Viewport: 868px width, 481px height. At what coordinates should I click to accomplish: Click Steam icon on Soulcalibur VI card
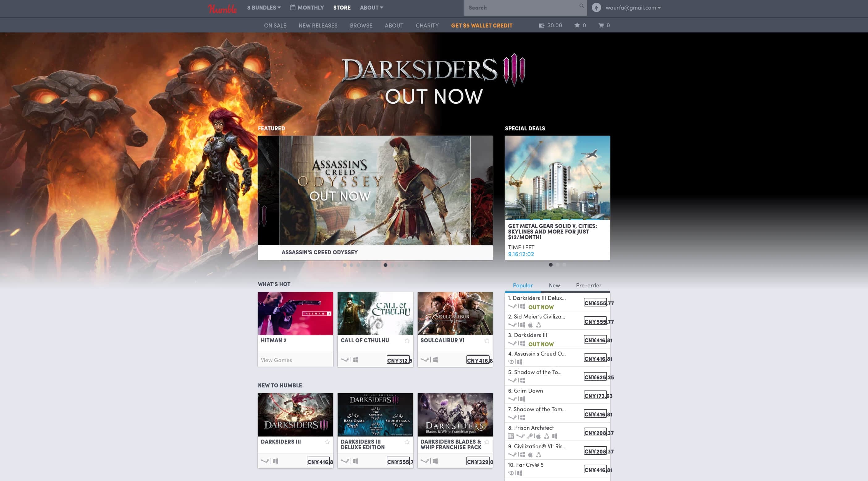(424, 360)
